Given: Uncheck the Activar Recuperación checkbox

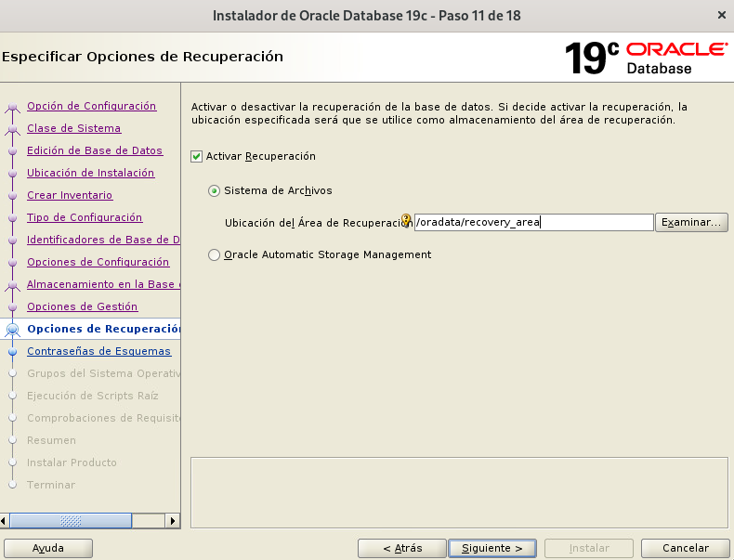Looking at the screenshot, I should [196, 156].
